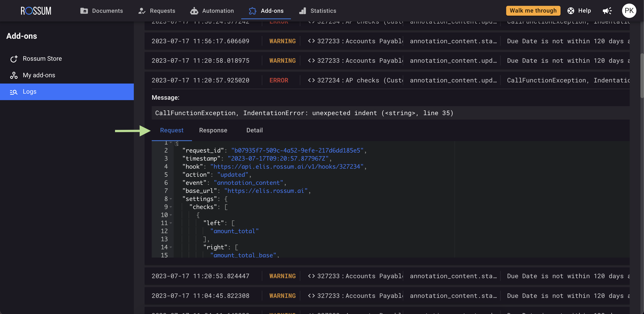Open the PK user avatar menu
Viewport: 644px width, 314px height.
coord(629,11)
